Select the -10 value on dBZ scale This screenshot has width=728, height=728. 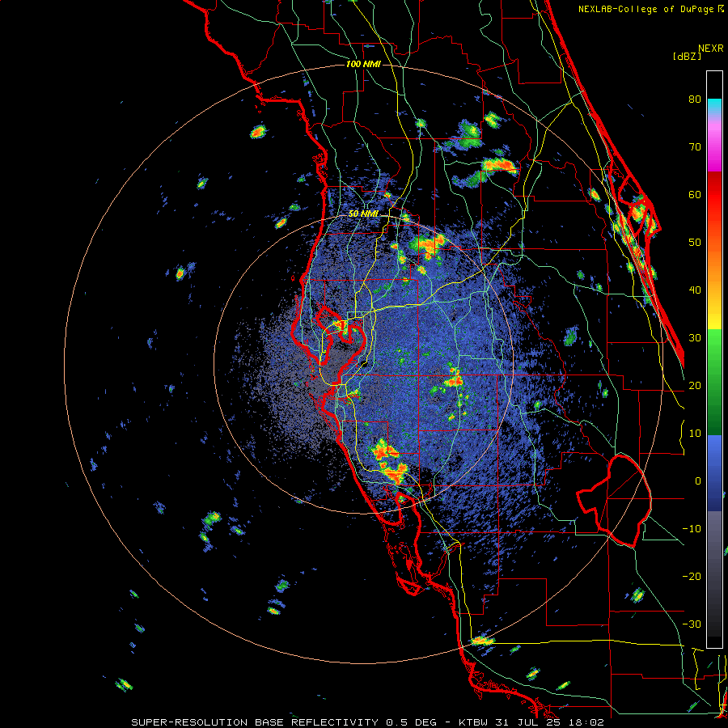pos(692,529)
